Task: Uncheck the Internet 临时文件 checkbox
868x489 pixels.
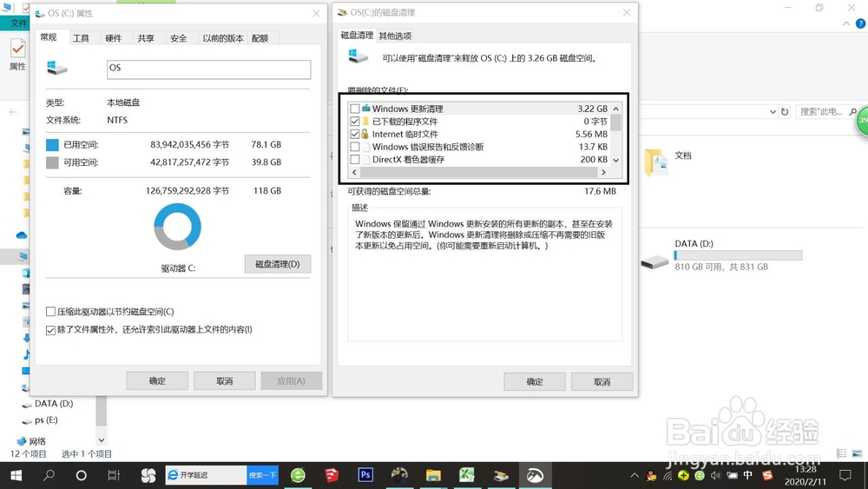Action: pyautogui.click(x=355, y=134)
